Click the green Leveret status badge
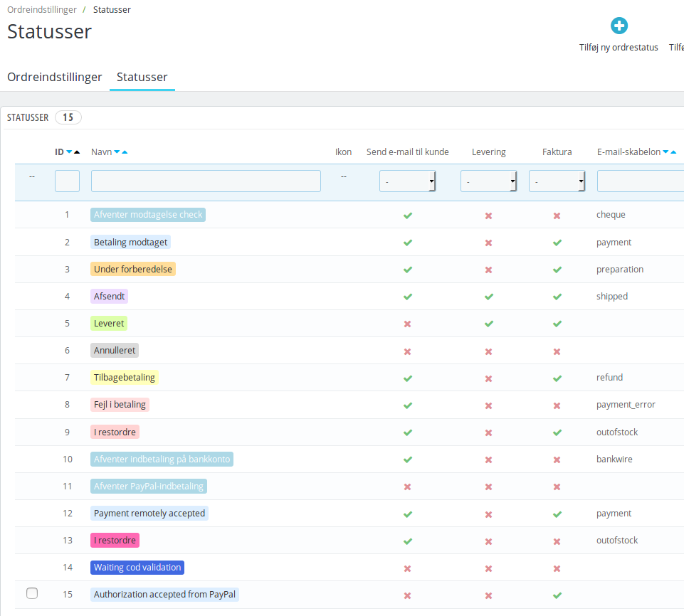The width and height of the screenshot is (684, 616). point(109,323)
